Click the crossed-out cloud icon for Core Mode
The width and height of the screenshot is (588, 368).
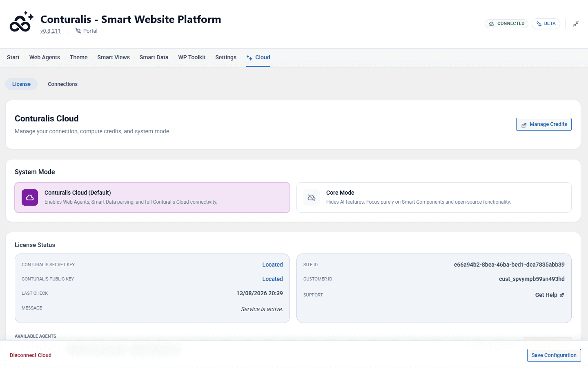(x=312, y=197)
